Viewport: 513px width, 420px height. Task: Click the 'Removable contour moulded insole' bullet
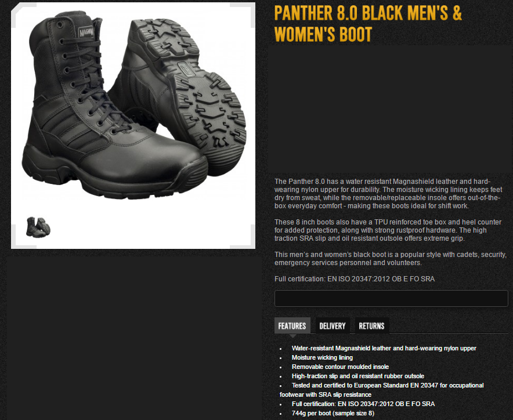point(340,367)
